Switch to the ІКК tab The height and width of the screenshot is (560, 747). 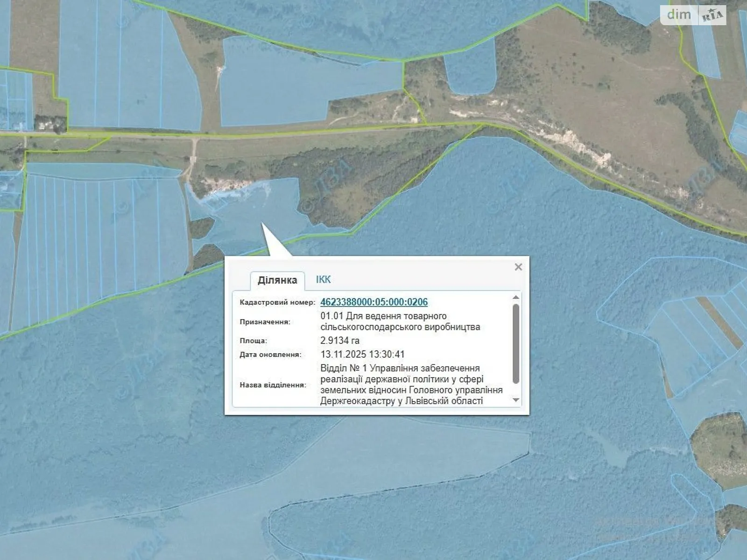pos(323,280)
